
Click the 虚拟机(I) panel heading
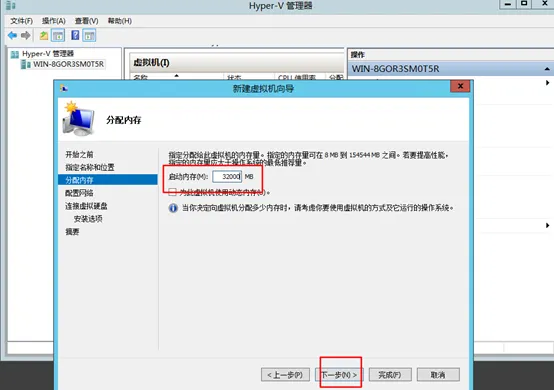(151, 63)
